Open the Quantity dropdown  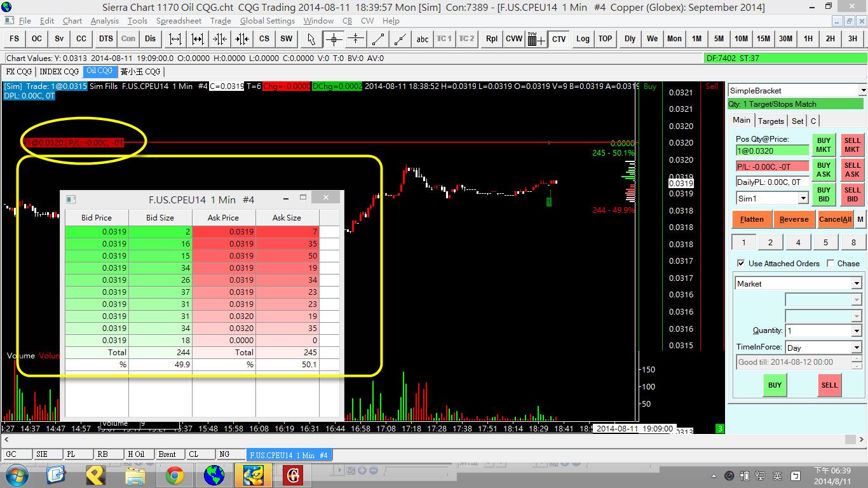(x=857, y=331)
